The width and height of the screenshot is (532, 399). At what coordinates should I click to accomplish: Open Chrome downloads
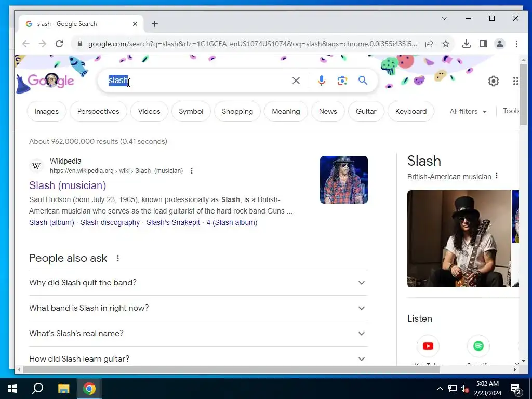tap(466, 44)
